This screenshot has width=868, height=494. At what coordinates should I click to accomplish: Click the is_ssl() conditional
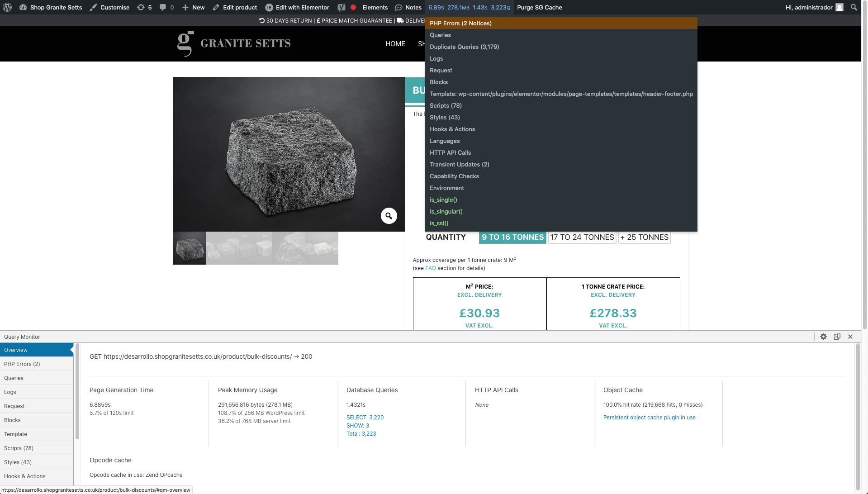pyautogui.click(x=561, y=223)
